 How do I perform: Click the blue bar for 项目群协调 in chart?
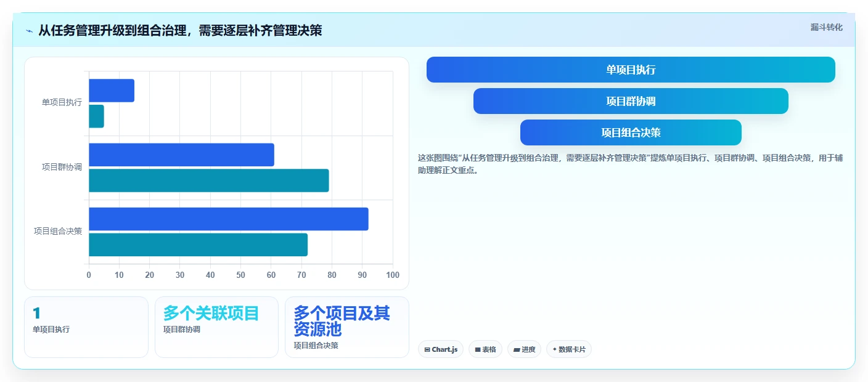click(x=181, y=155)
